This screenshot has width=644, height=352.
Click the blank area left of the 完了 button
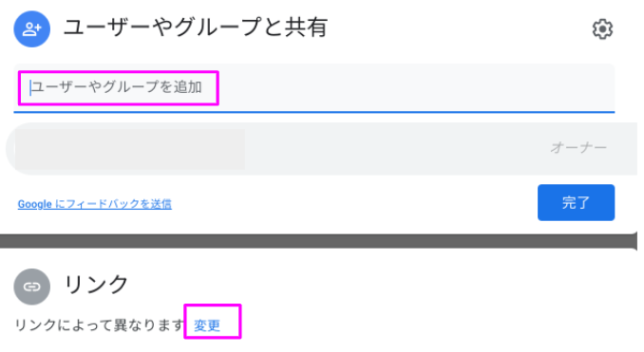click(353, 203)
